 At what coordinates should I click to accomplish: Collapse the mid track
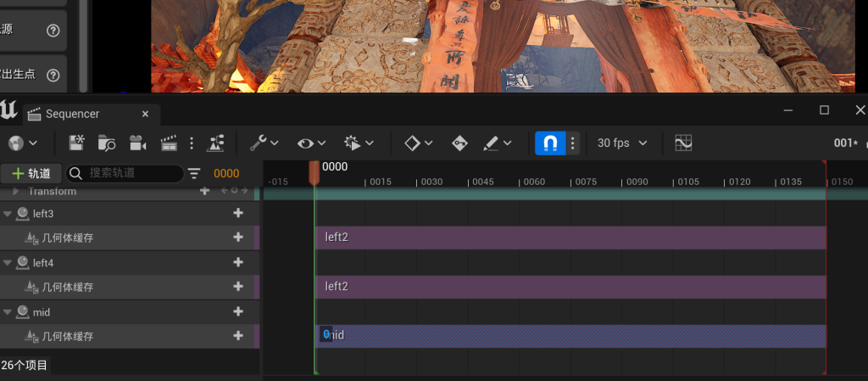pos(7,312)
